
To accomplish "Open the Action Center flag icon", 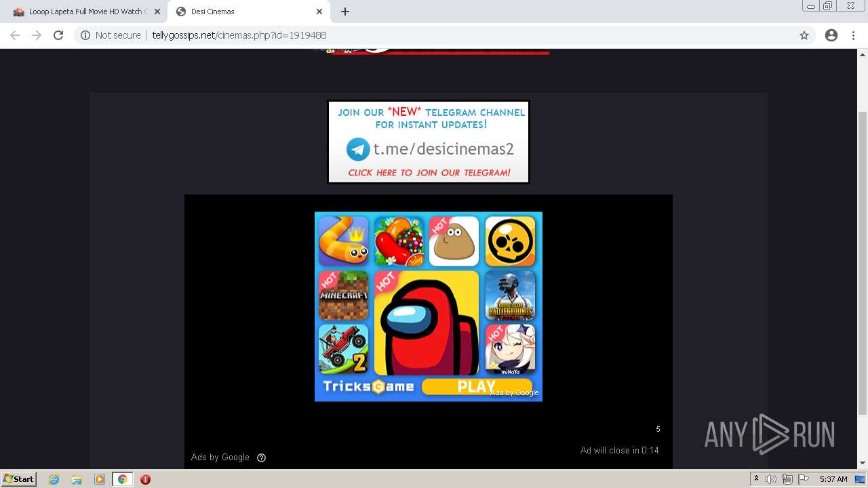I will [x=804, y=479].
